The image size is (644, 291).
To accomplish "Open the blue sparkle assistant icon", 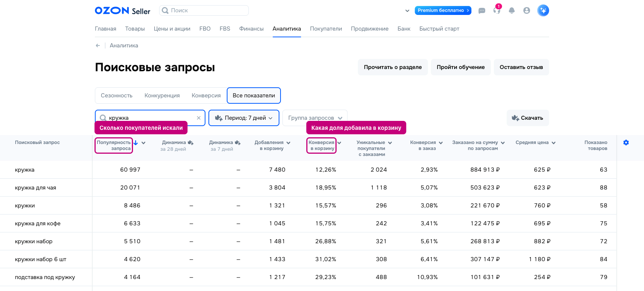I will point(543,10).
